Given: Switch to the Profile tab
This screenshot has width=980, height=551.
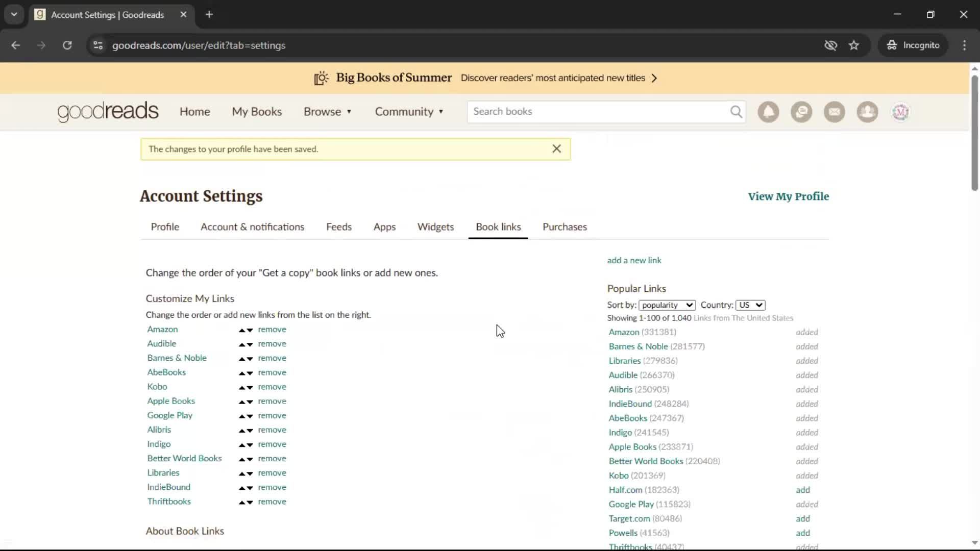Looking at the screenshot, I should (x=165, y=227).
